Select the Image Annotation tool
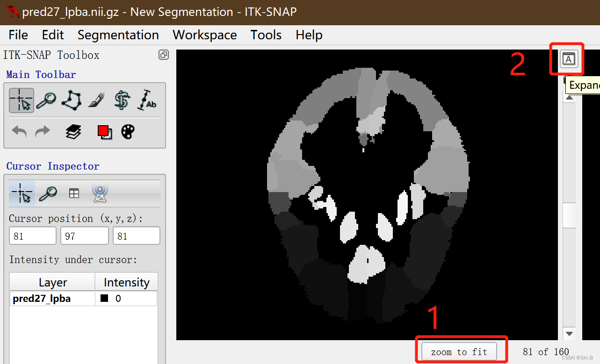This screenshot has height=364, width=600. [x=147, y=100]
